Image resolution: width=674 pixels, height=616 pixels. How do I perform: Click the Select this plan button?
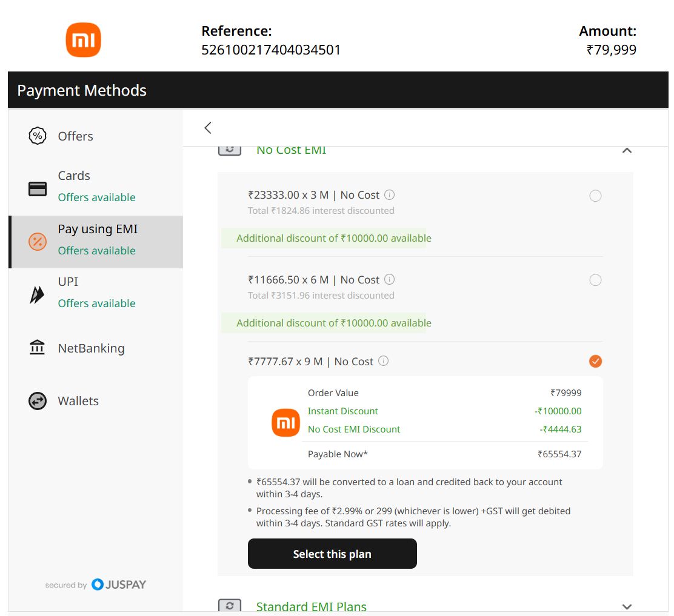point(332,554)
